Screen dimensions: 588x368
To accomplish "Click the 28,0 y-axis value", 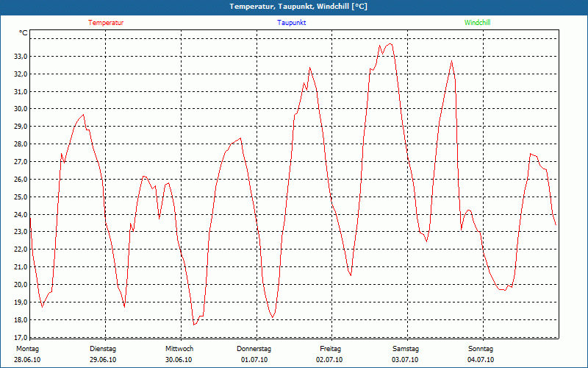I will tap(21, 144).
